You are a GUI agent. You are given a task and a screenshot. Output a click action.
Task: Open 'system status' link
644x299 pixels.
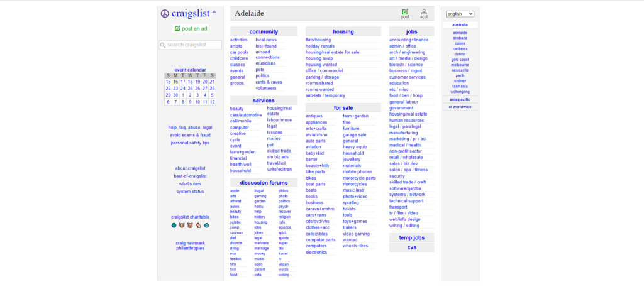pyautogui.click(x=190, y=192)
